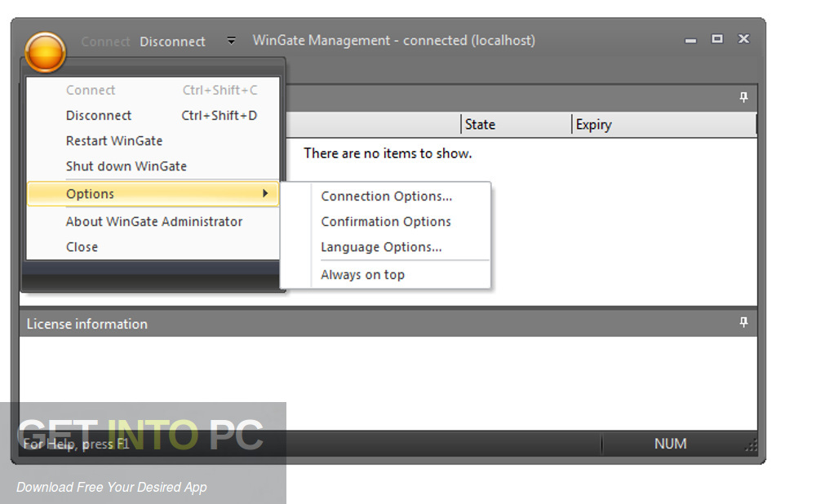Screen dimensions: 816x504
Task: Click the License information panel title
Action: [x=87, y=324]
